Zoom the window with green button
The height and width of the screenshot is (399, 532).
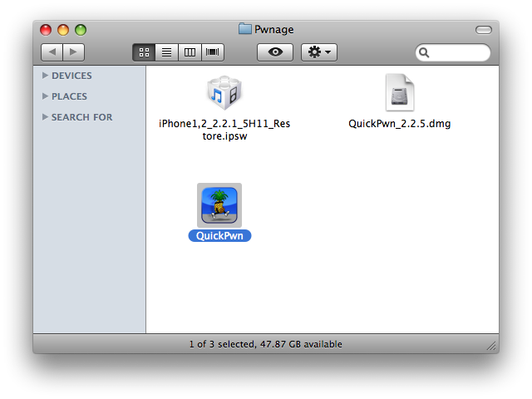(x=81, y=30)
